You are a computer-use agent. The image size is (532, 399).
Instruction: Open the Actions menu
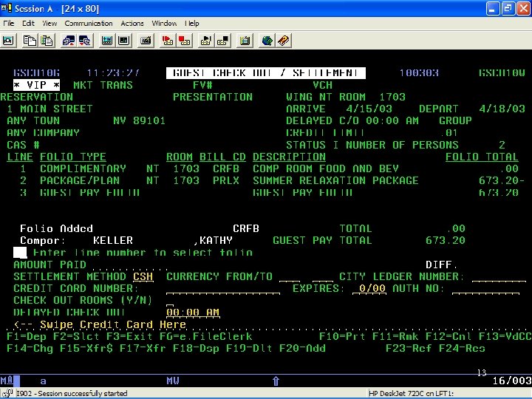[x=132, y=23]
